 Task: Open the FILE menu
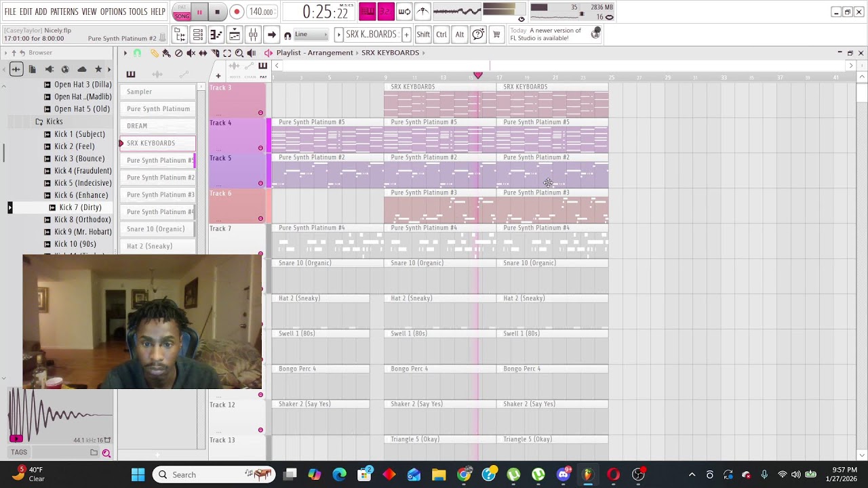point(10,12)
